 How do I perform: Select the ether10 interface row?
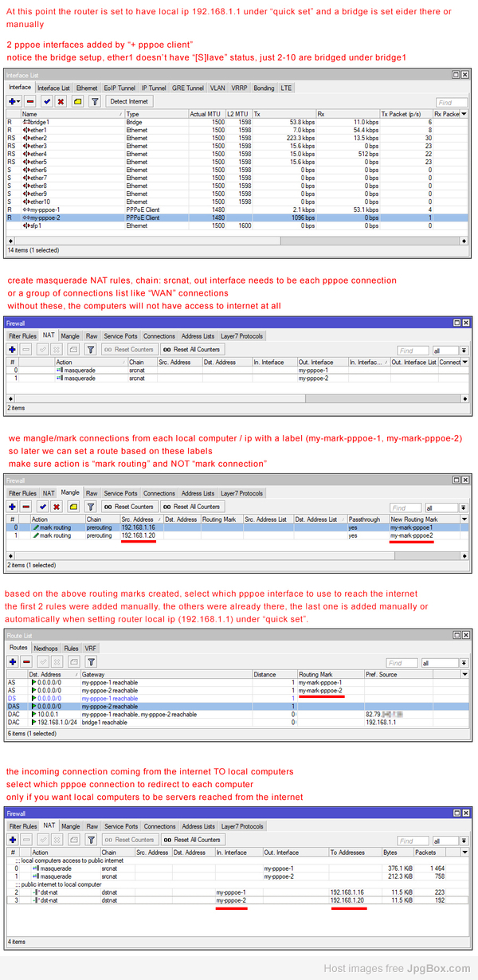[x=237, y=202]
